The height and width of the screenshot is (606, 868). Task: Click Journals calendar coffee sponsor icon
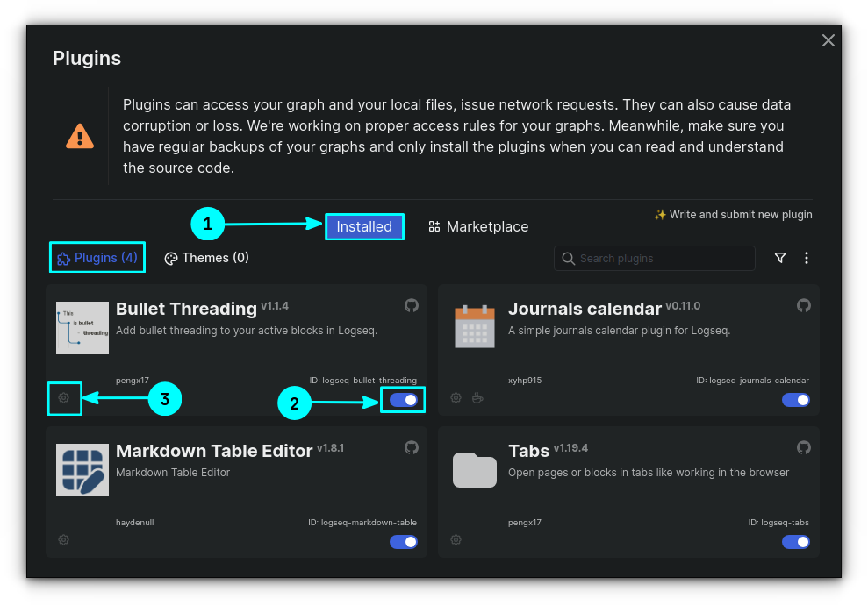coord(477,398)
